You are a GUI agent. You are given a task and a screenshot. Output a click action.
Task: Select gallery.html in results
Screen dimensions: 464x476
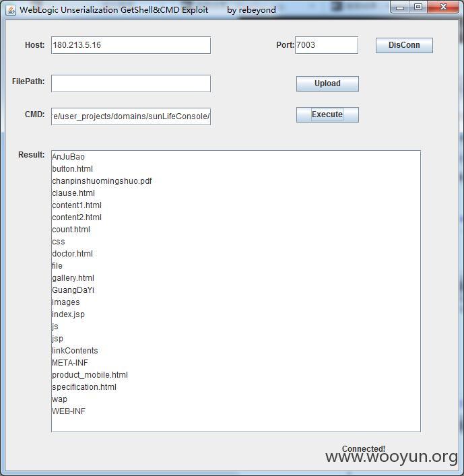tap(73, 278)
